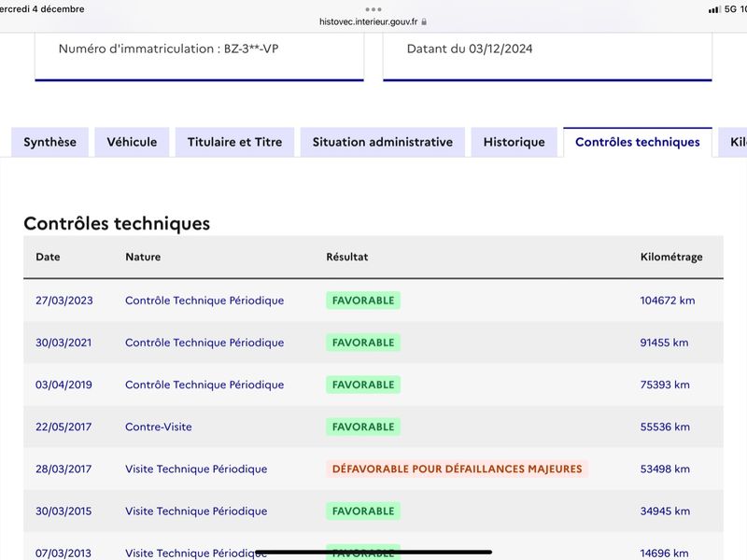
Task: Select the Contrôles techniques tab
Action: point(638,142)
